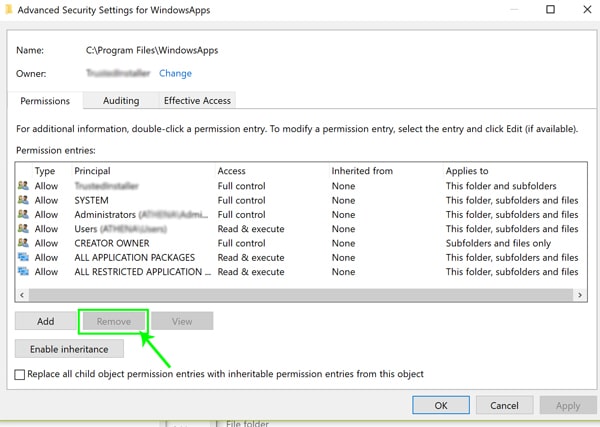Sort by the Applies to column header
600x427 pixels.
(467, 171)
